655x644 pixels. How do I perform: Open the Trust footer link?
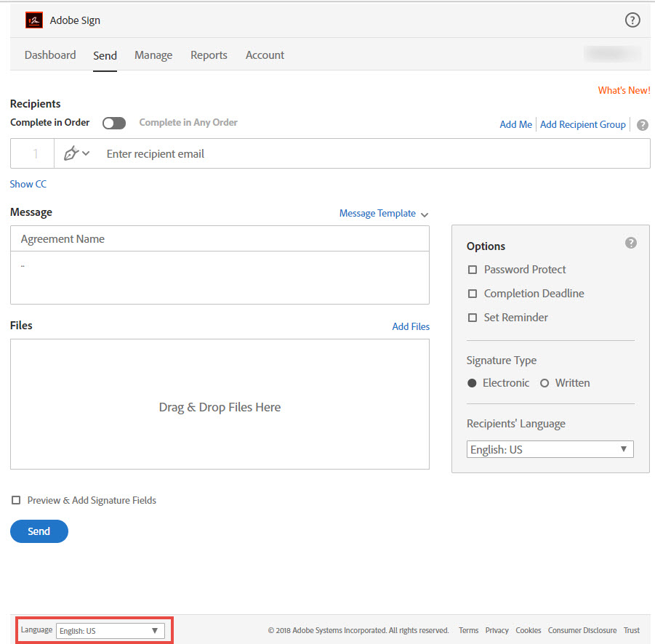pos(631,630)
